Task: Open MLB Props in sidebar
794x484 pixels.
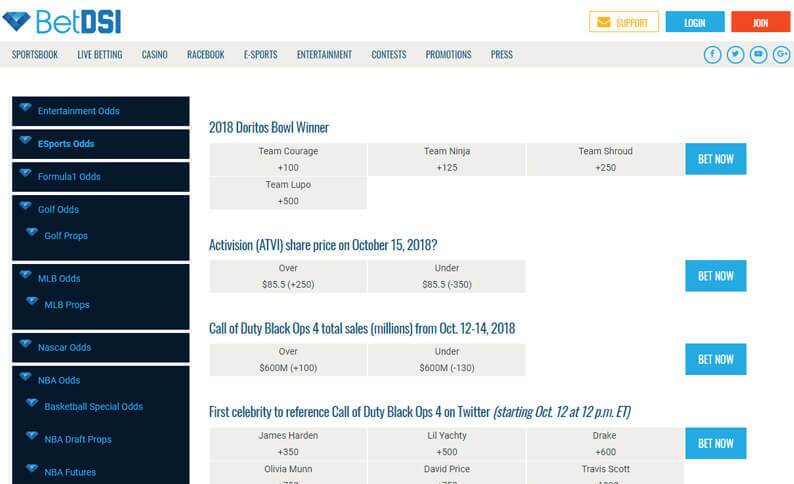Action: pyautogui.click(x=67, y=305)
